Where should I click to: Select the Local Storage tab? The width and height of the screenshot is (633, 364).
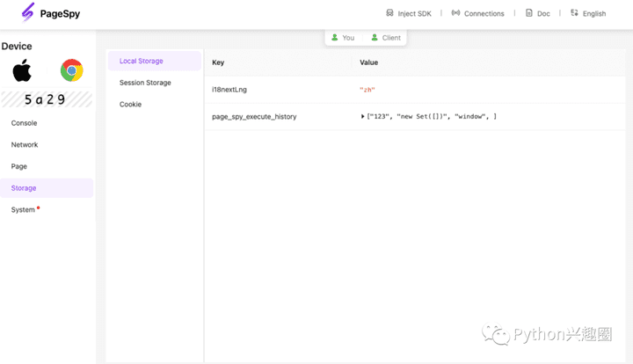click(x=142, y=61)
